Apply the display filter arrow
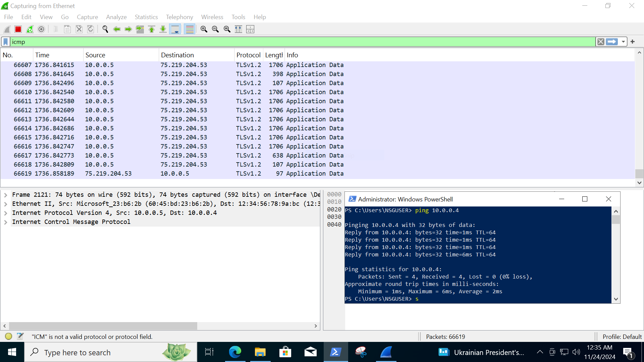 point(612,42)
